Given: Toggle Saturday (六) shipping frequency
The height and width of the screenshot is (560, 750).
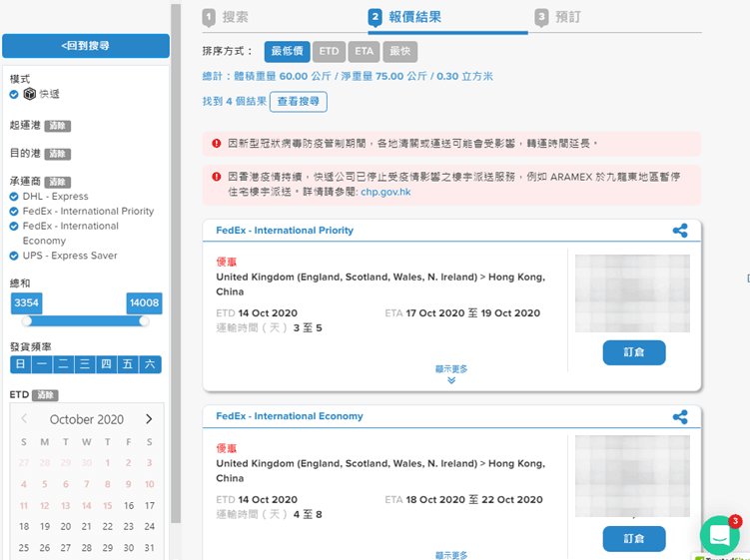Looking at the screenshot, I should pyautogui.click(x=150, y=364).
